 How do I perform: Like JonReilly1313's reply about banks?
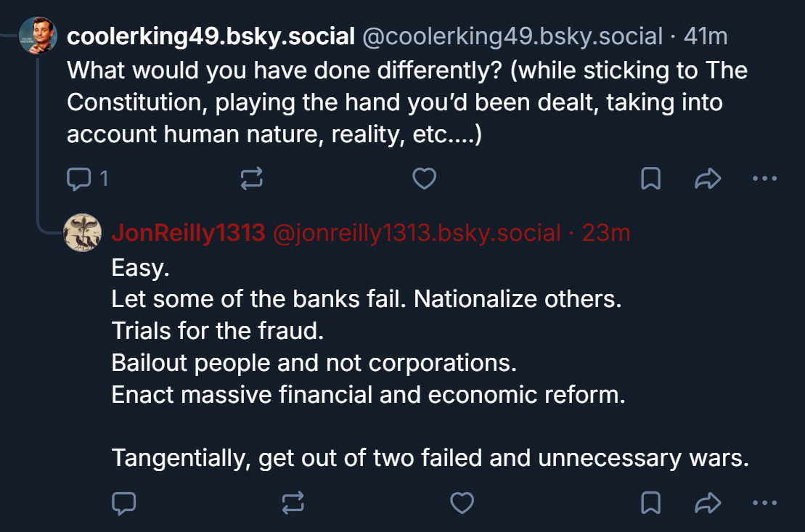[x=462, y=502]
